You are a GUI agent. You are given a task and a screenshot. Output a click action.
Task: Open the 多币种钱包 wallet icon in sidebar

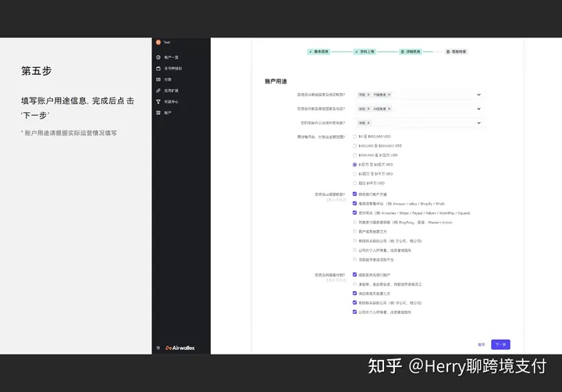click(158, 69)
